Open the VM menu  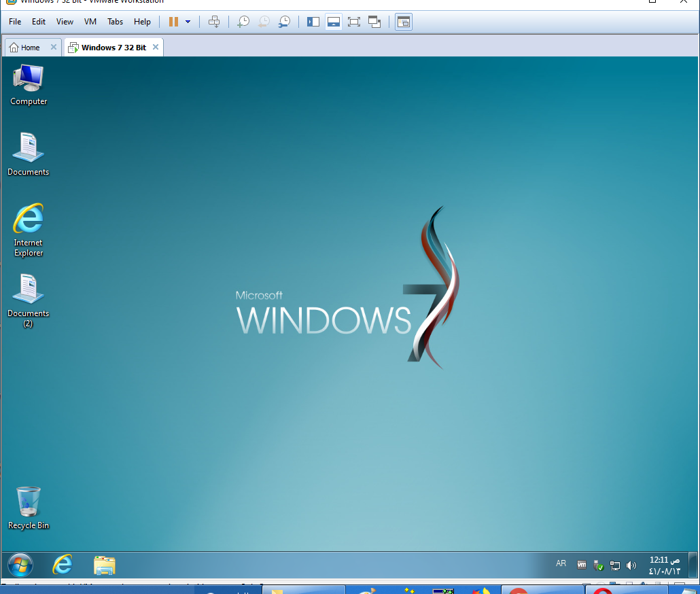pos(90,22)
